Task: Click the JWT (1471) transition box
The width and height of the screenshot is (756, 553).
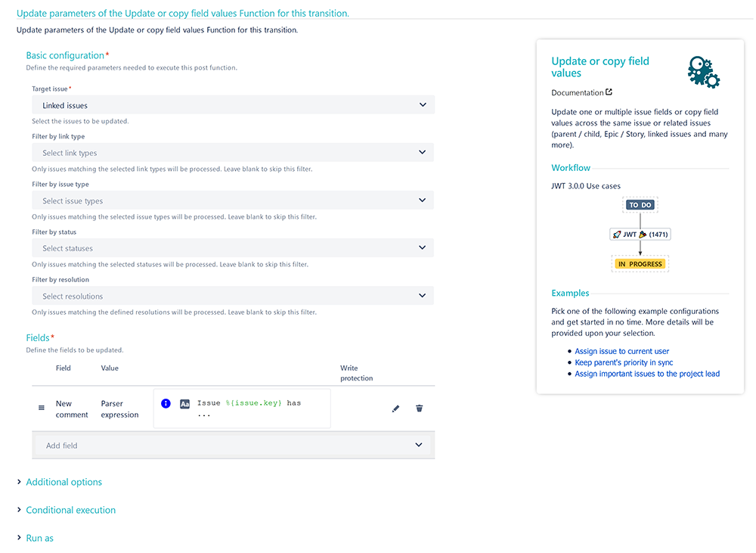Action: (640, 235)
